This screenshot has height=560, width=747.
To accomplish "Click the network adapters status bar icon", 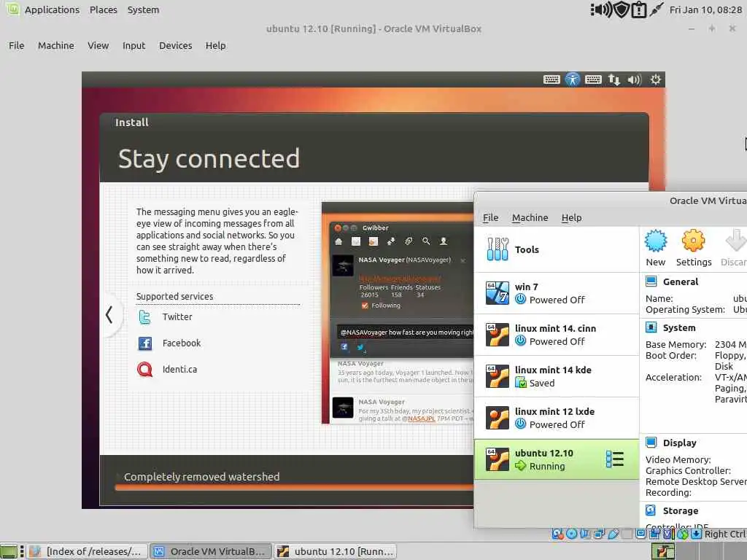I will click(x=600, y=534).
